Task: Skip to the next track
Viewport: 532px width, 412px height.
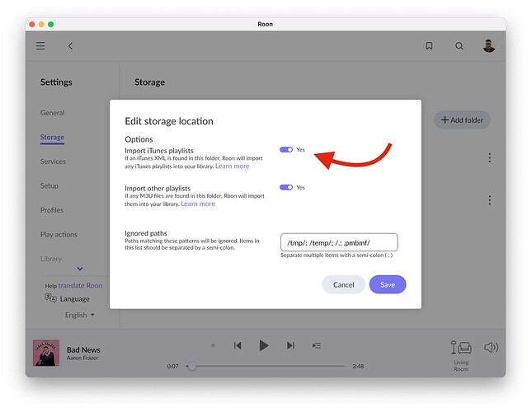Action: (x=290, y=345)
